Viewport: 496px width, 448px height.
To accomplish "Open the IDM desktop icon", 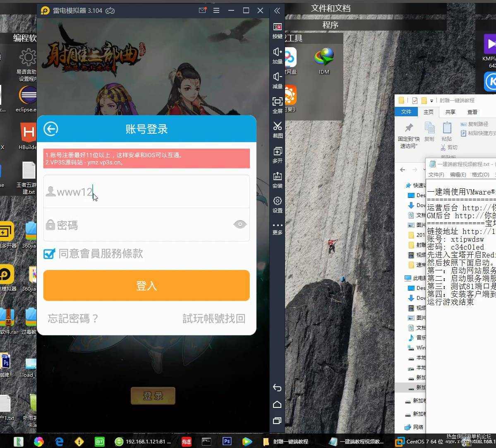I will coord(324,61).
